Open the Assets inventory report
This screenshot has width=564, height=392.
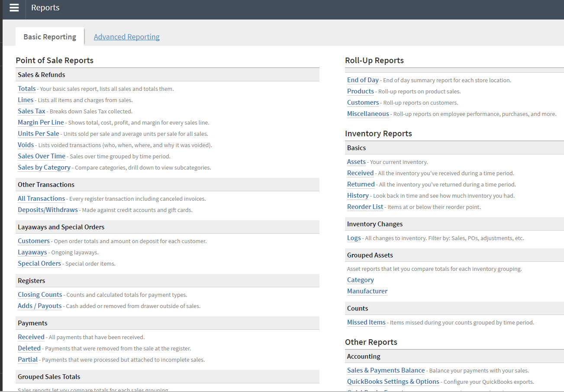(x=357, y=162)
